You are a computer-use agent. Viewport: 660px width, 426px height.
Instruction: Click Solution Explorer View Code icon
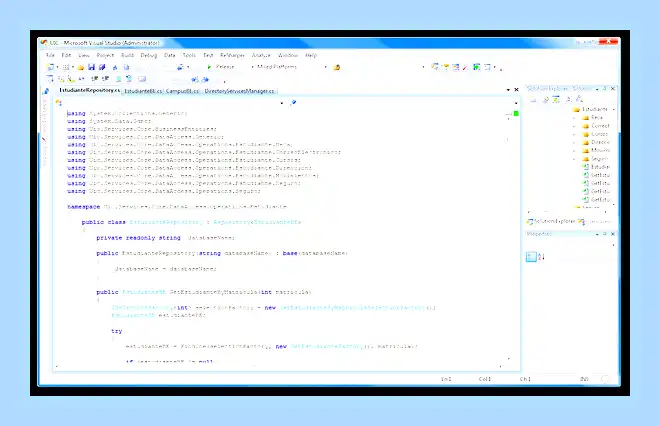point(569,99)
